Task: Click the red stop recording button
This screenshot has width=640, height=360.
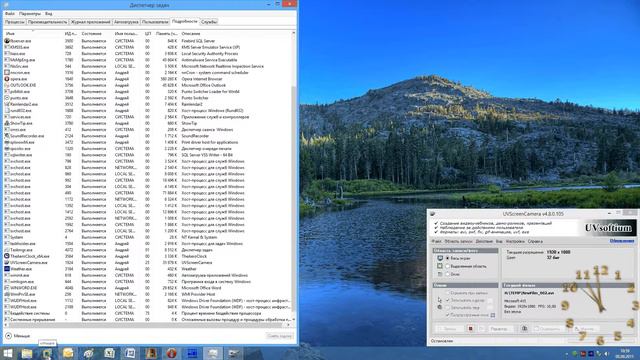Action: (x=470, y=329)
